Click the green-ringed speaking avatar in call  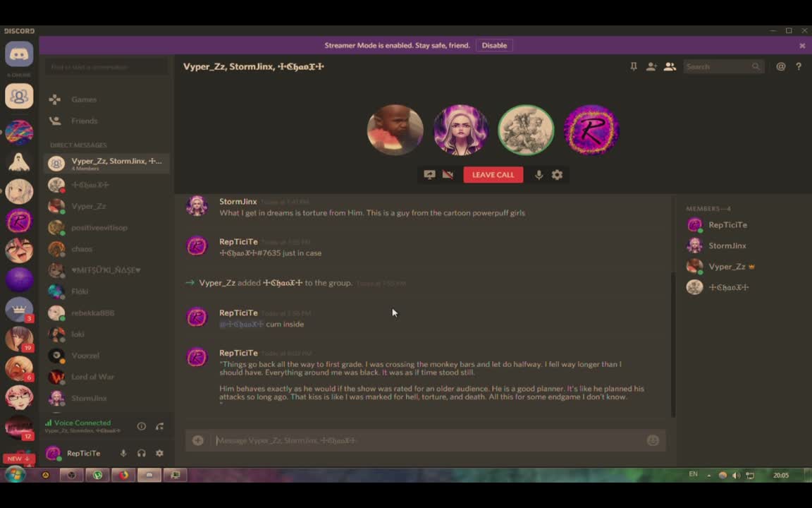point(526,130)
